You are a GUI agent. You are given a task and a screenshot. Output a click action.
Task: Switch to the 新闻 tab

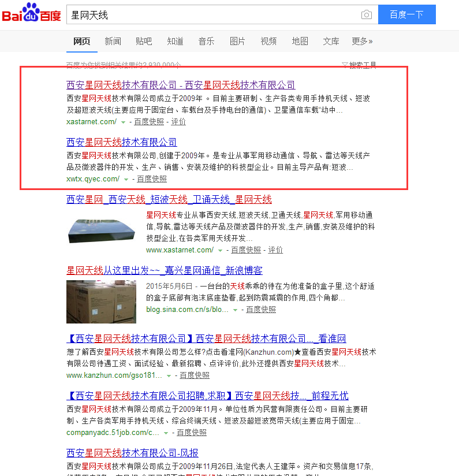[x=113, y=42]
